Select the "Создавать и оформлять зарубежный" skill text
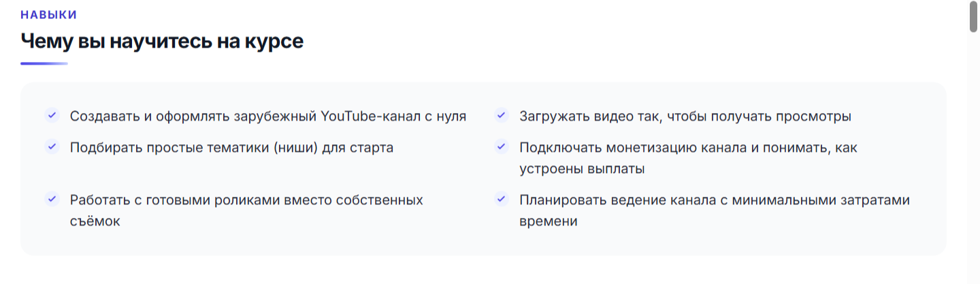 268,116
